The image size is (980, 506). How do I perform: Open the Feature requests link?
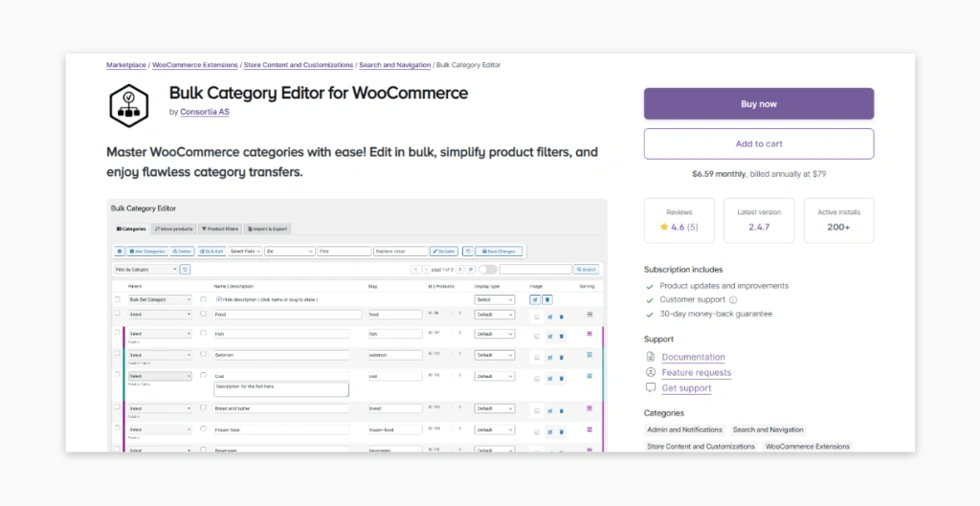pyautogui.click(x=697, y=372)
